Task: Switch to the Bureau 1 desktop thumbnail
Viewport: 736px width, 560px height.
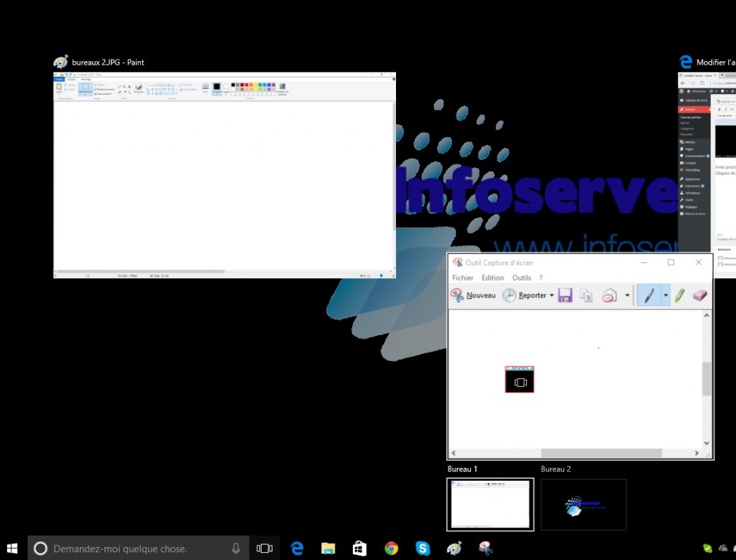Action: coord(490,505)
